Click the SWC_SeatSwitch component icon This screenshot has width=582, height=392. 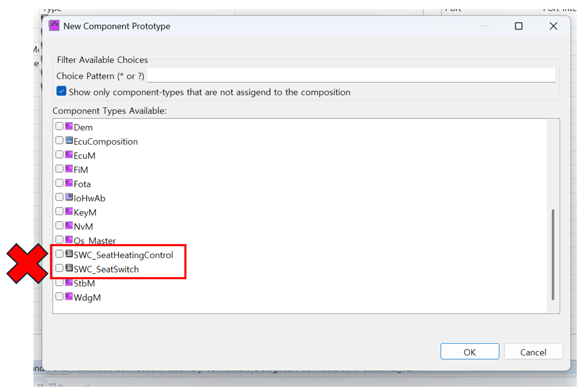pos(69,268)
